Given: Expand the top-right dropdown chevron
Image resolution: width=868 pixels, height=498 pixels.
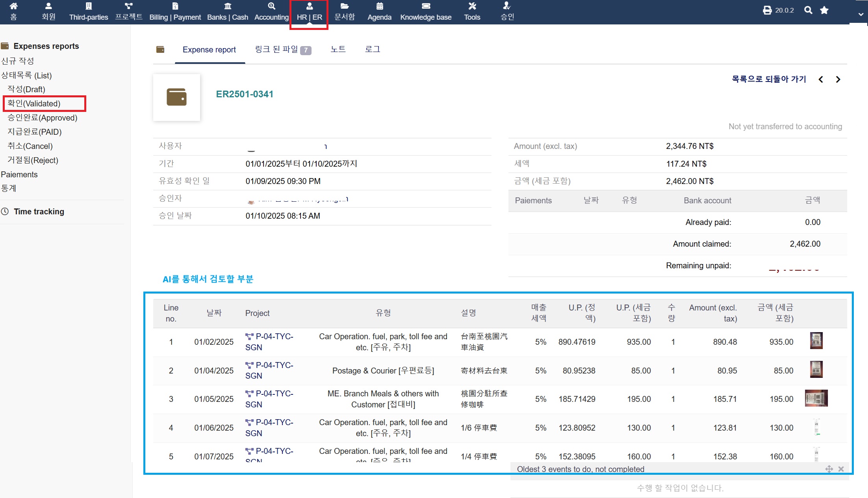Looking at the screenshot, I should (x=861, y=14).
